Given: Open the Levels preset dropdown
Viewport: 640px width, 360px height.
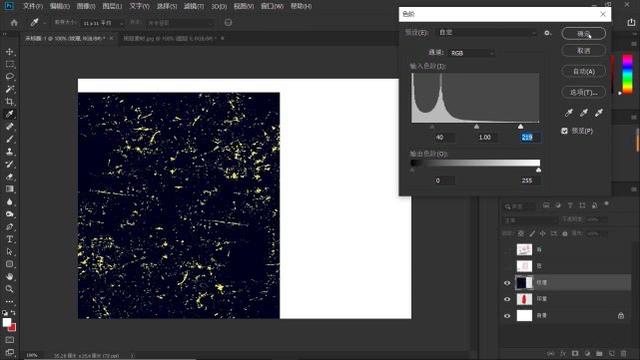Looking at the screenshot, I should pyautogui.click(x=487, y=33).
